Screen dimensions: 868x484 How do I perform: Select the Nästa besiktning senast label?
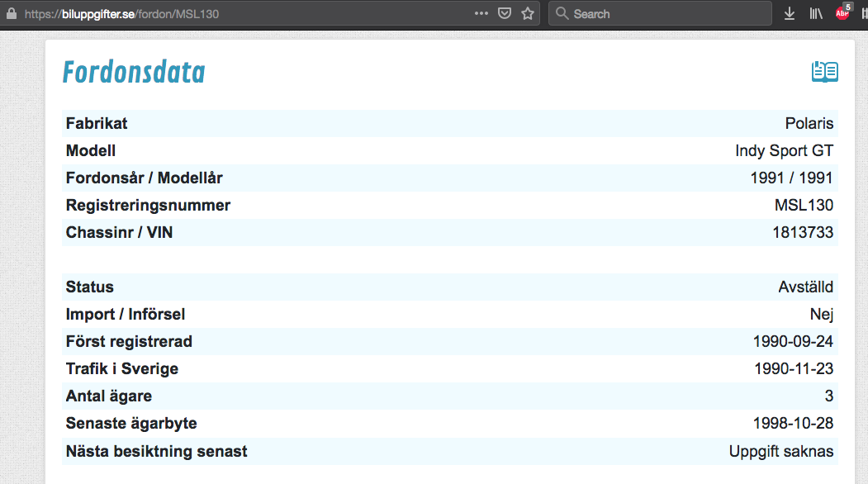click(x=156, y=451)
